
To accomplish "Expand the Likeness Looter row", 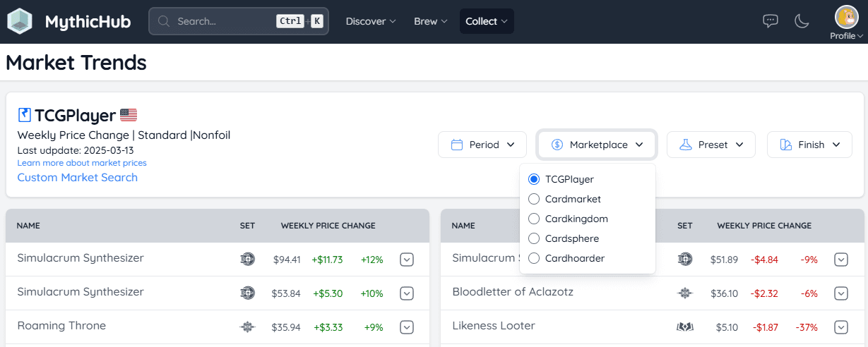I will tap(840, 327).
